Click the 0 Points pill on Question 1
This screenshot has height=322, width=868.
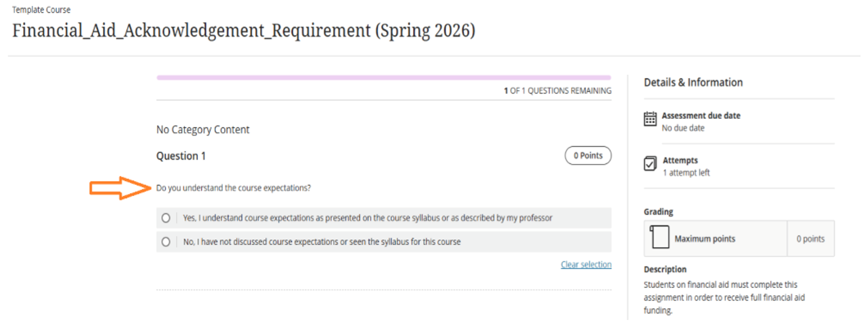tap(588, 155)
